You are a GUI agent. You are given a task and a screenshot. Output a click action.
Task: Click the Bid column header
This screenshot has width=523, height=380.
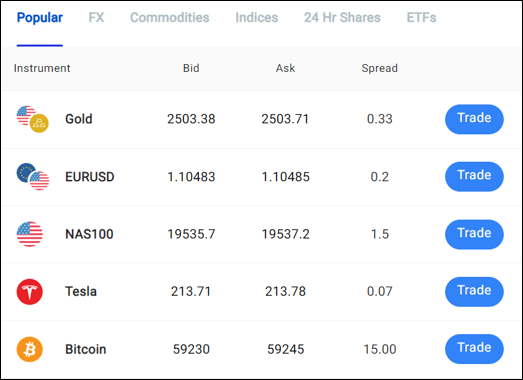click(191, 68)
